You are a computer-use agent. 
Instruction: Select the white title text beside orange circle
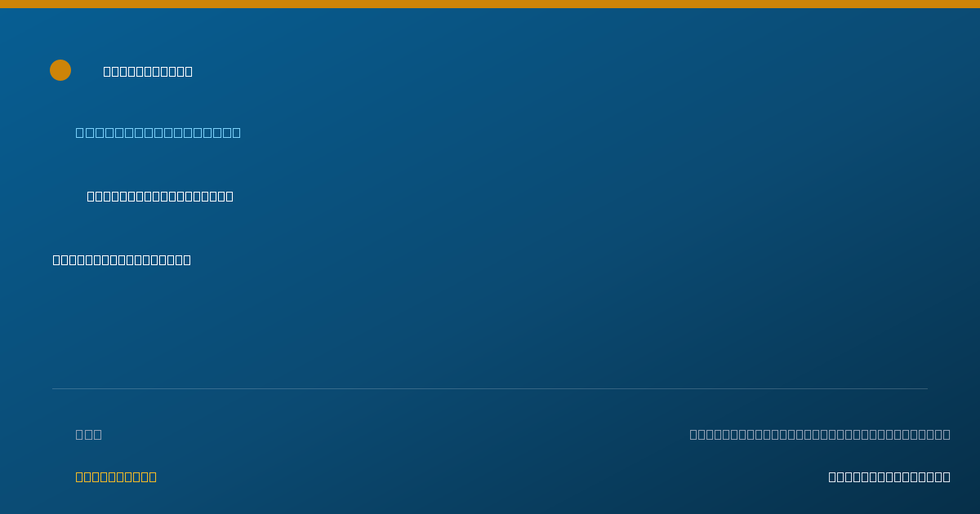[148, 72]
